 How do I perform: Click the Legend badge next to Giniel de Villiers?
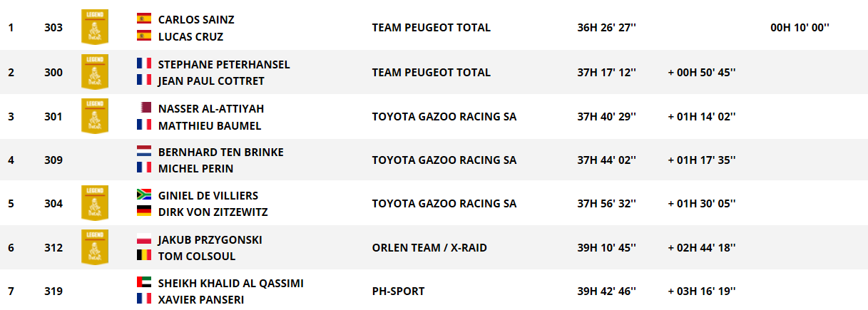click(x=94, y=203)
